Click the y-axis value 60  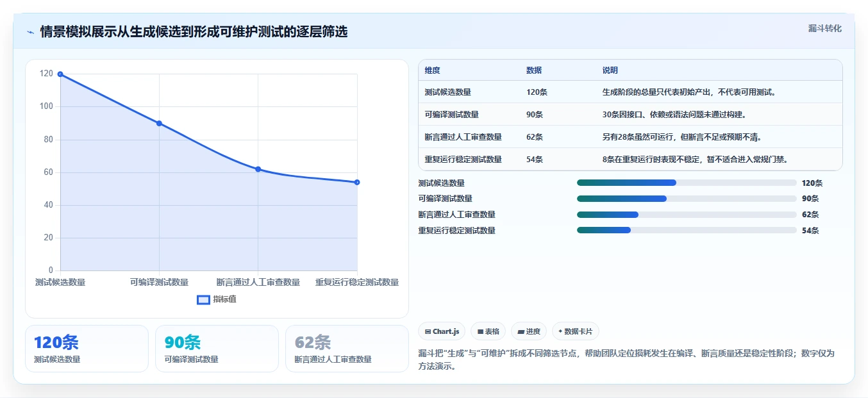[x=49, y=172]
